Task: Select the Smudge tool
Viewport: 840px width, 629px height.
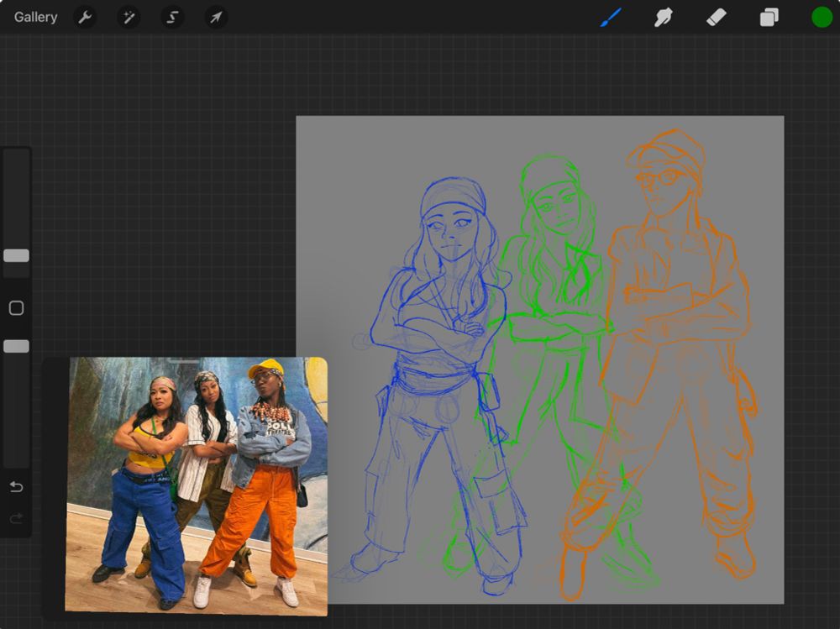Action: (x=663, y=17)
